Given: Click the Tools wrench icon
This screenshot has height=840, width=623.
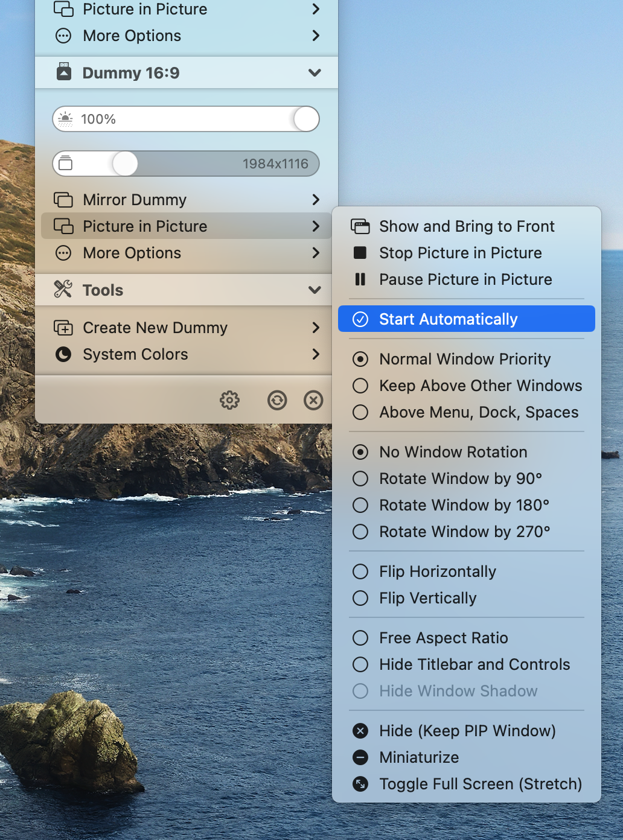Looking at the screenshot, I should coord(63,290).
